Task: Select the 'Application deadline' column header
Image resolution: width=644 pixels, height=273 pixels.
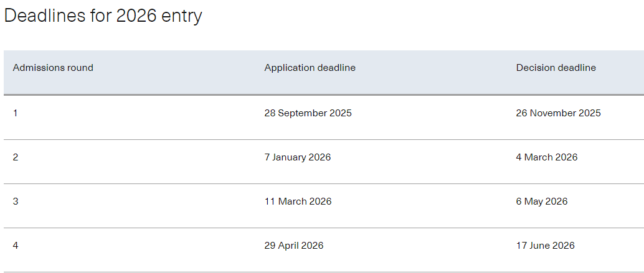Action: pos(310,68)
